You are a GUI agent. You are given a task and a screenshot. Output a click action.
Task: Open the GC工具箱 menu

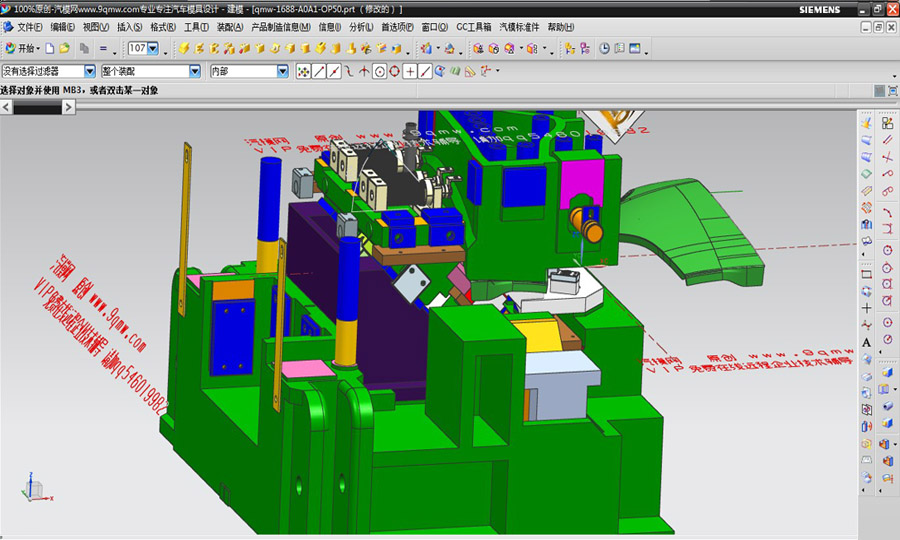(473, 27)
